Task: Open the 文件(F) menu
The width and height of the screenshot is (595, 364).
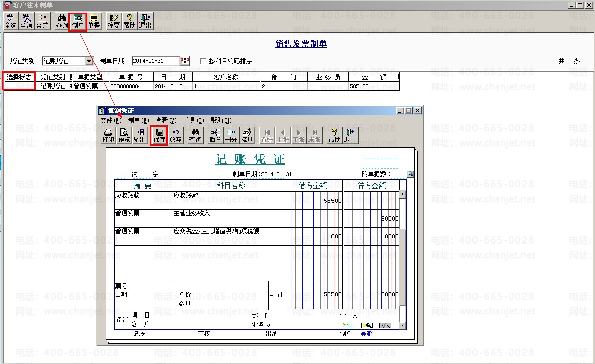Action: [110, 120]
